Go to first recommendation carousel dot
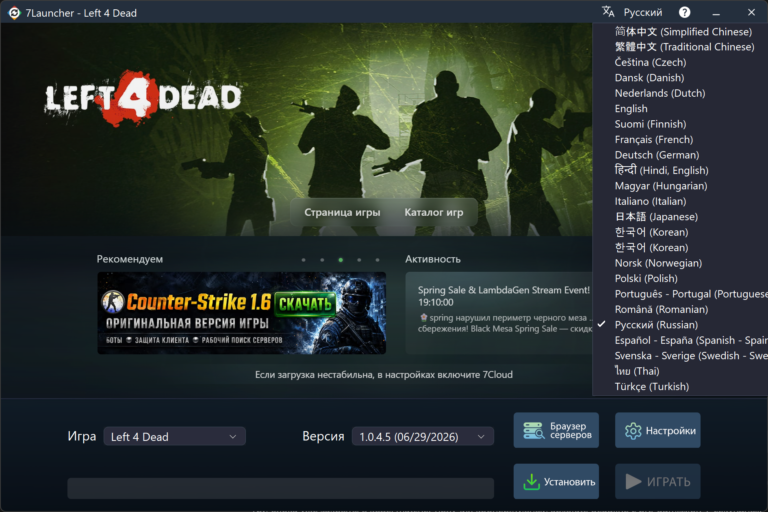768x512 pixels. pyautogui.click(x=304, y=260)
